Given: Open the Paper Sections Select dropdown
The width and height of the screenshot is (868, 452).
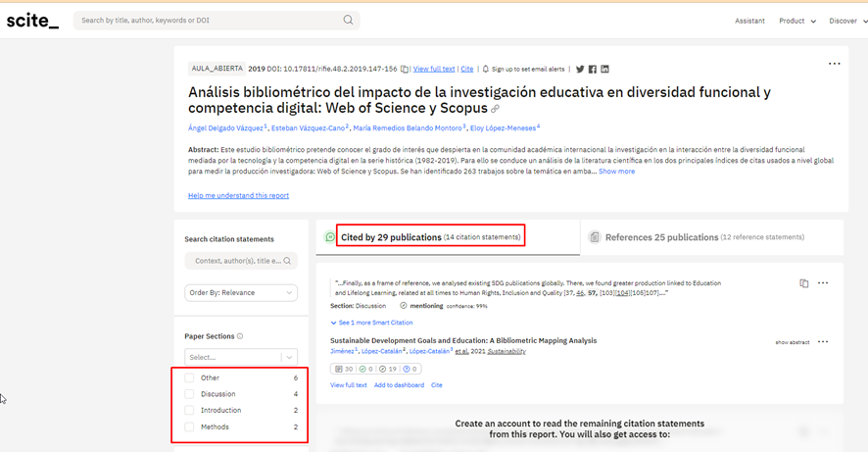Looking at the screenshot, I should 241,357.
